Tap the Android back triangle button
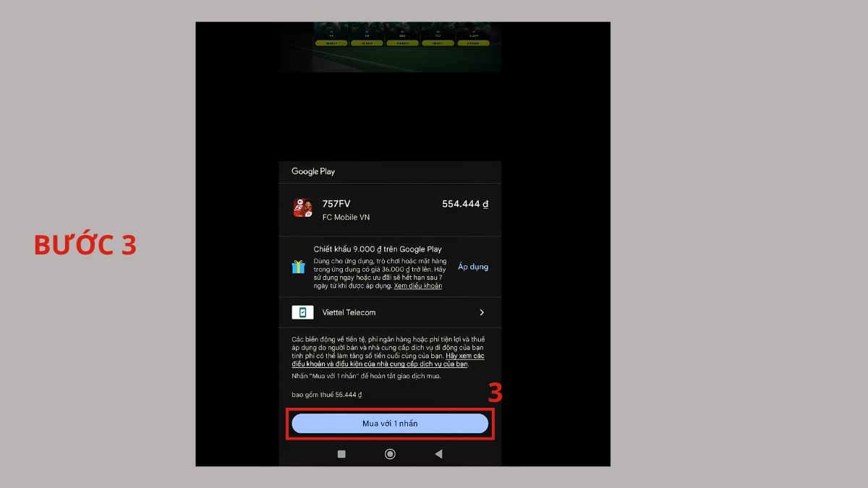868x488 pixels. pos(438,454)
